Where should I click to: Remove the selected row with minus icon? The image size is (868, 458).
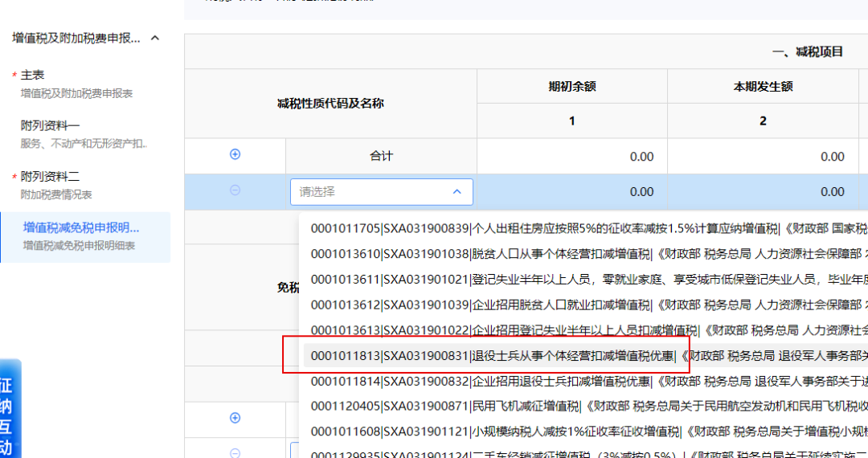point(235,190)
